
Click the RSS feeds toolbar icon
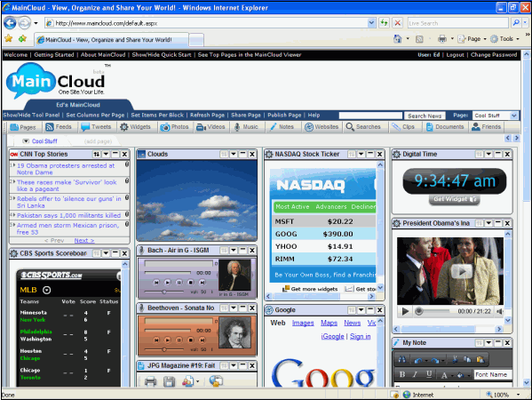[x=419, y=39]
